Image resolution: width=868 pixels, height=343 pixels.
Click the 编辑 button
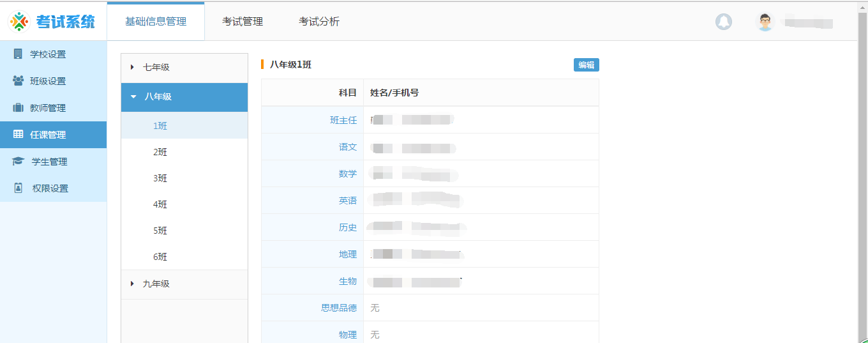pyautogui.click(x=586, y=65)
